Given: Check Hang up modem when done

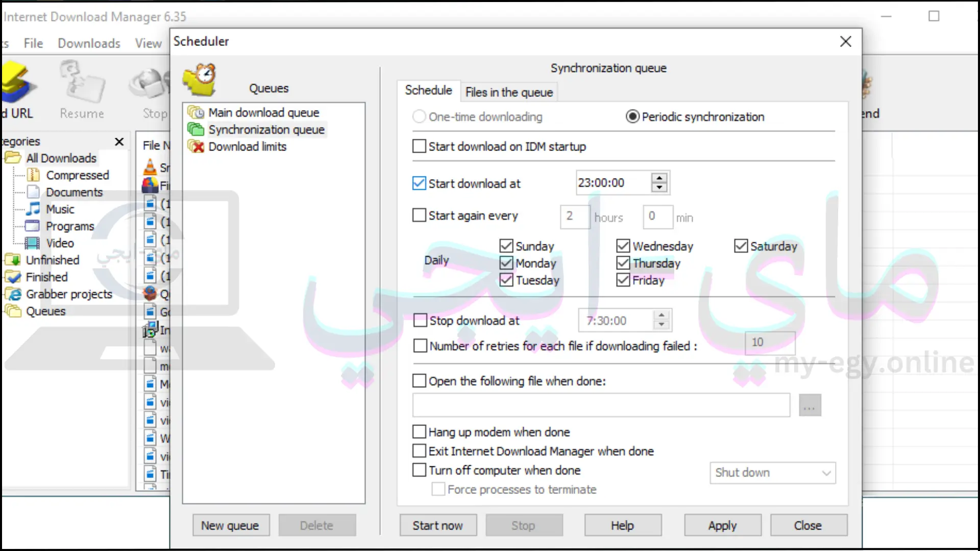Looking at the screenshot, I should tap(419, 432).
